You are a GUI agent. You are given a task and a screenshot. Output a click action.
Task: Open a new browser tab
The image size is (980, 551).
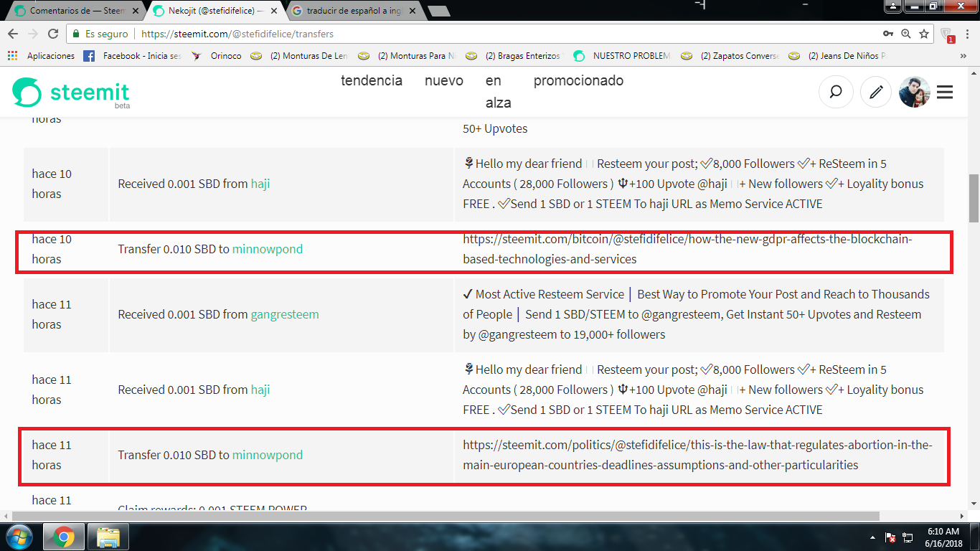point(439,11)
